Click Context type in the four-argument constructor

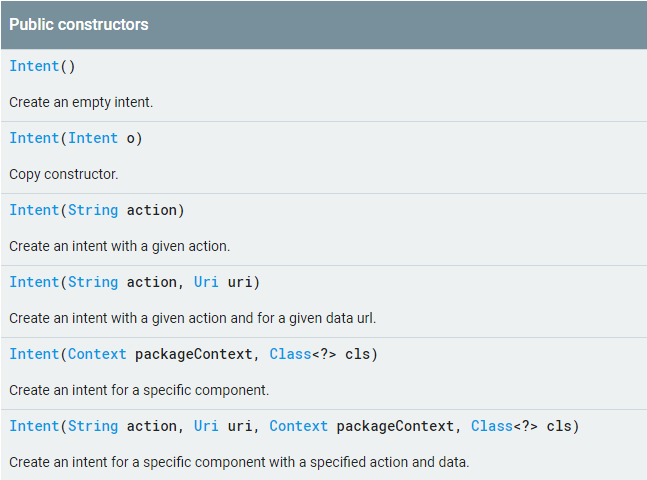(298, 426)
